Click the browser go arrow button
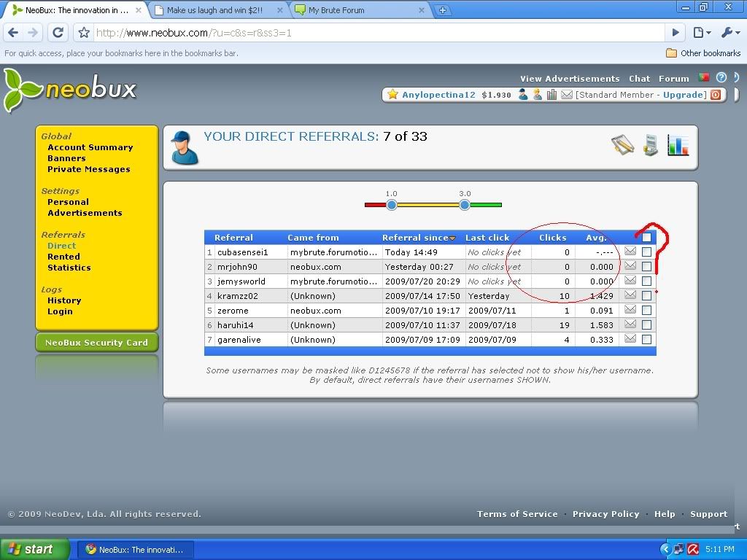Viewport: 747px width, 560px height. point(676,32)
